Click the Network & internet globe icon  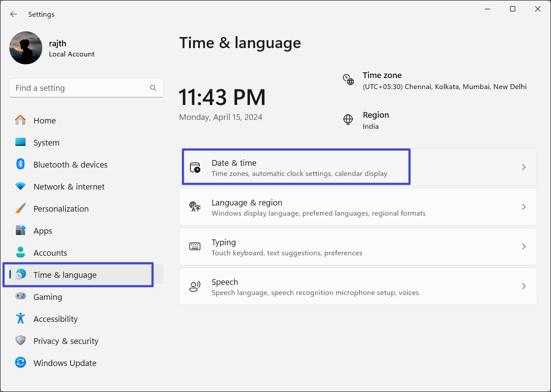[x=21, y=187]
